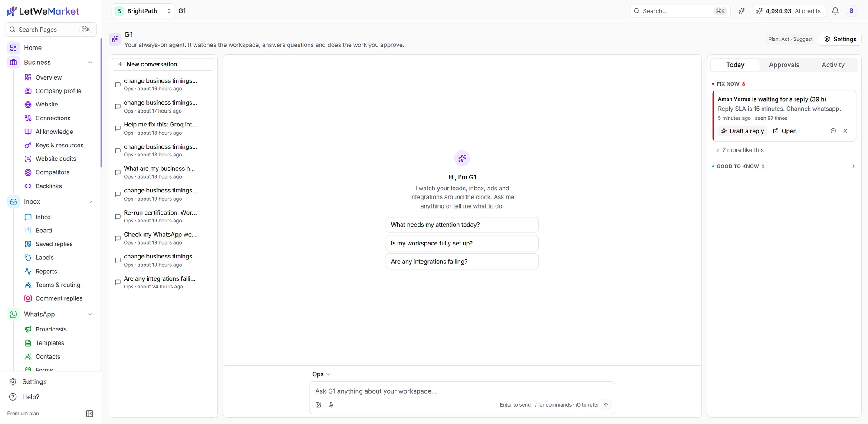Open 'Re-run certification: Wor...' conversation
The height and width of the screenshot is (424, 868).
[x=163, y=216]
